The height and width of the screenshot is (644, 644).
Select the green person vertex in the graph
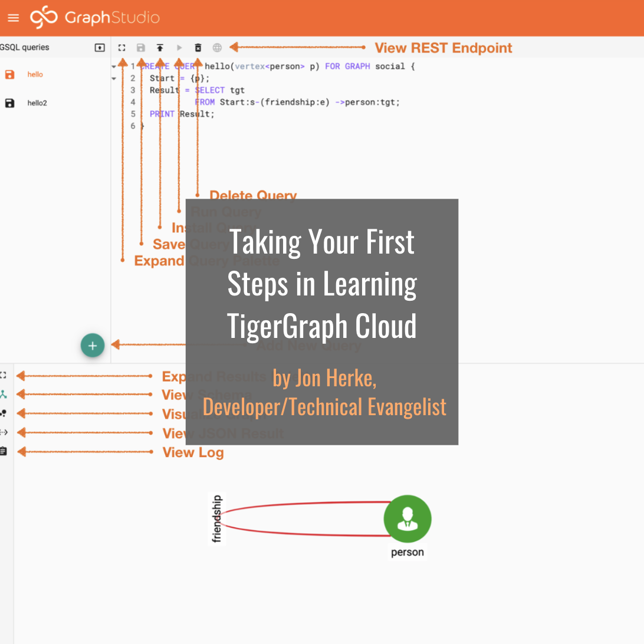408,519
